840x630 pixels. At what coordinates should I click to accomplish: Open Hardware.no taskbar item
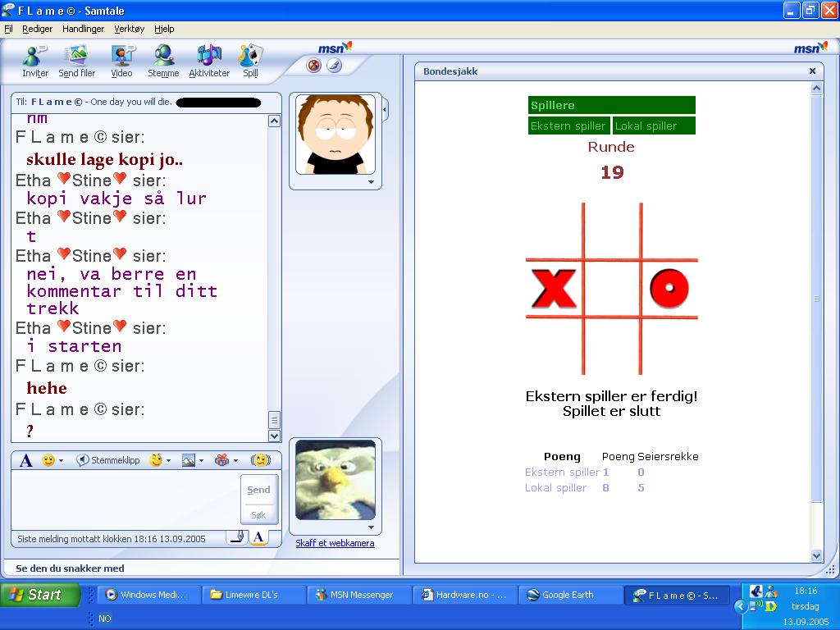pyautogui.click(x=464, y=595)
